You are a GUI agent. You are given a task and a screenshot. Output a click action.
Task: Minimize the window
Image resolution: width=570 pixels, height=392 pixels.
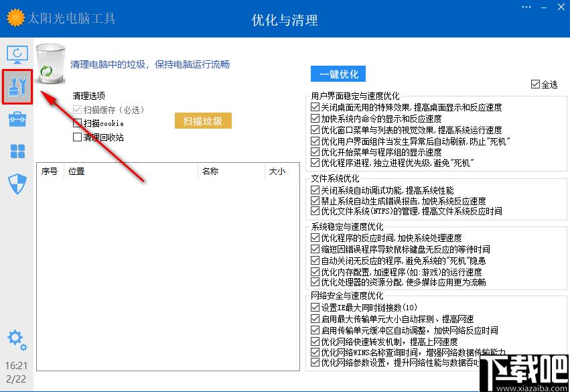[x=544, y=7]
